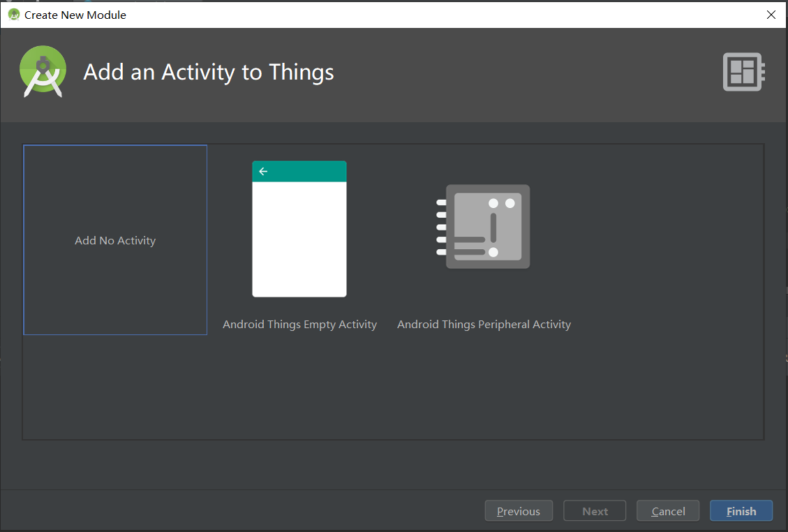Choose the Android Things Peripheral Activity icon

(483, 226)
